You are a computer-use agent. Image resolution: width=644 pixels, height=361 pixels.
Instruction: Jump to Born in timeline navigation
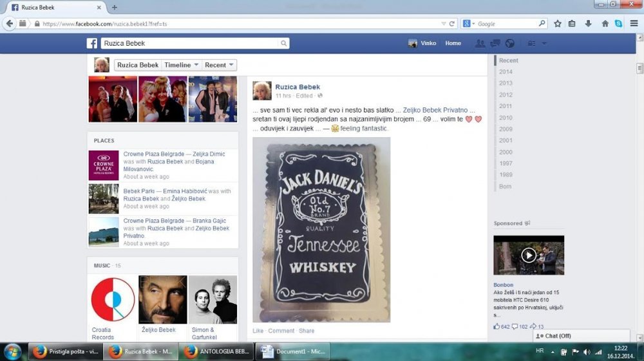click(505, 186)
